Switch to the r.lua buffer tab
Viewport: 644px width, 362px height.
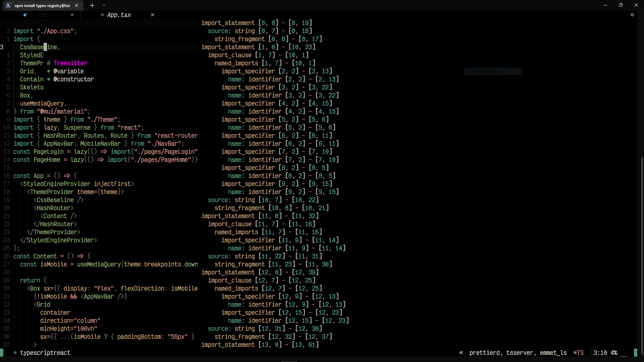coord(39,15)
